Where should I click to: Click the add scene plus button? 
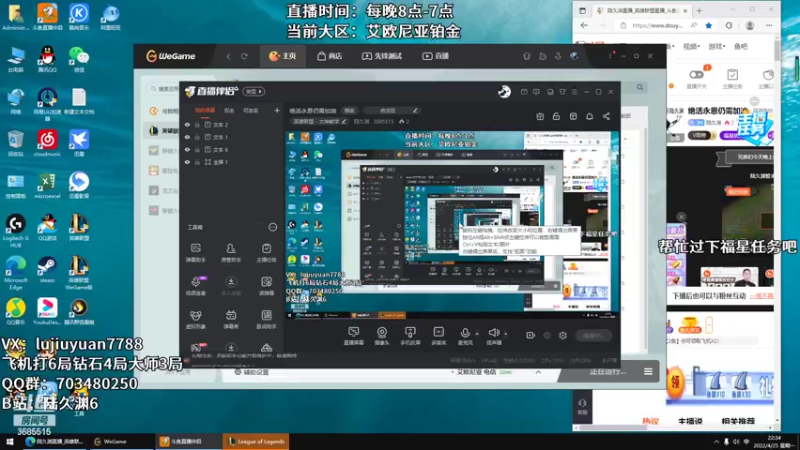coord(277,110)
